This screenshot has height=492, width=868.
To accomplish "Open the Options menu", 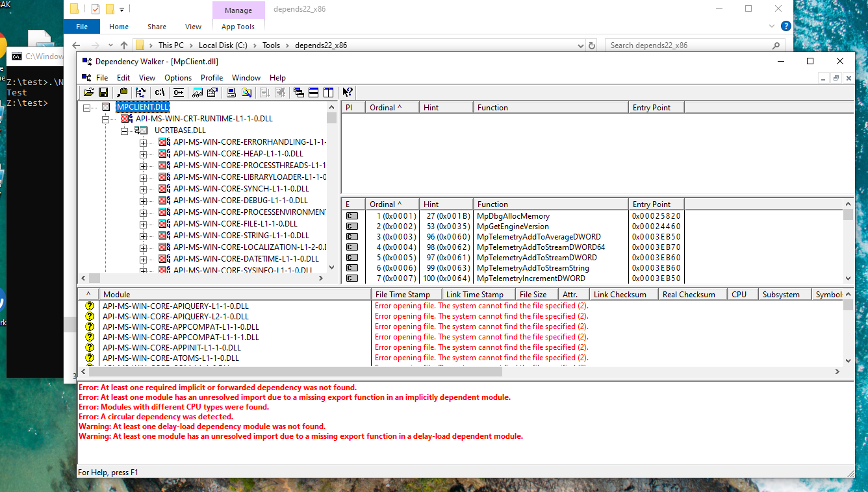I will (178, 77).
